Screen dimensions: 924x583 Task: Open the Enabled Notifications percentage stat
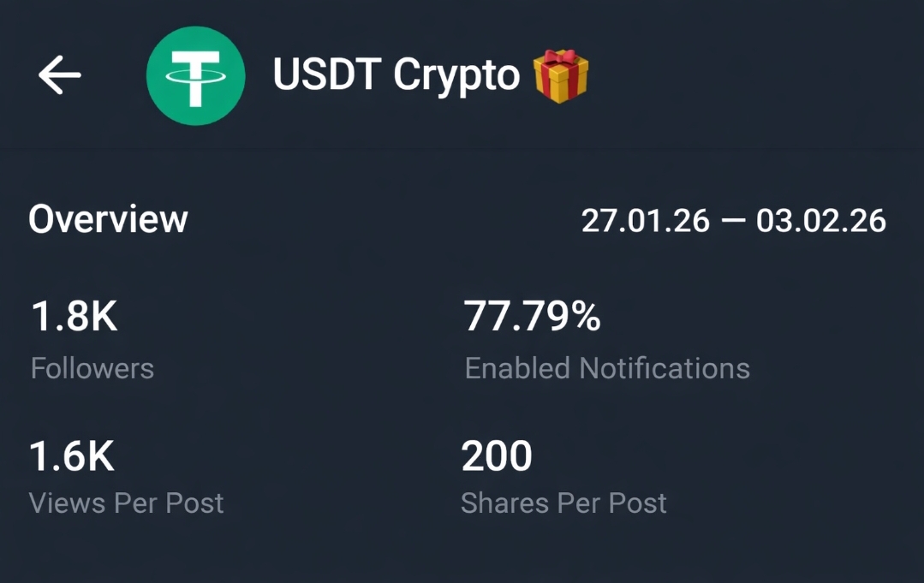coord(606,368)
